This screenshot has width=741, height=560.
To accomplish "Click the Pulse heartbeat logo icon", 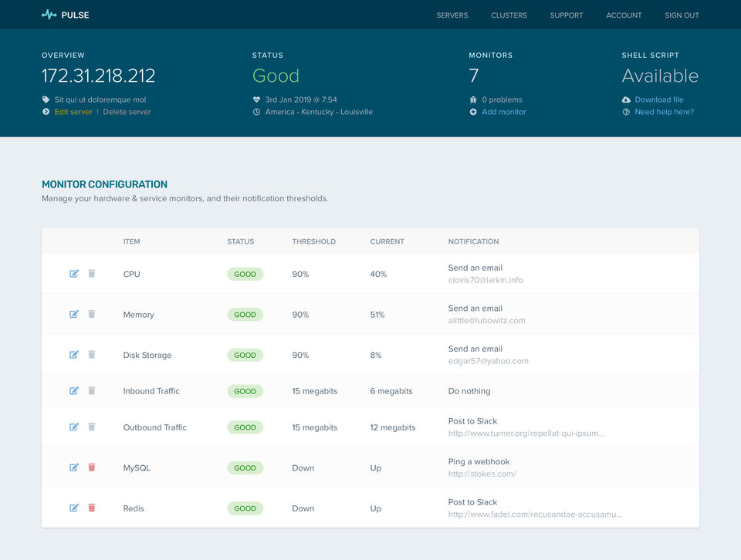I will pos(49,15).
